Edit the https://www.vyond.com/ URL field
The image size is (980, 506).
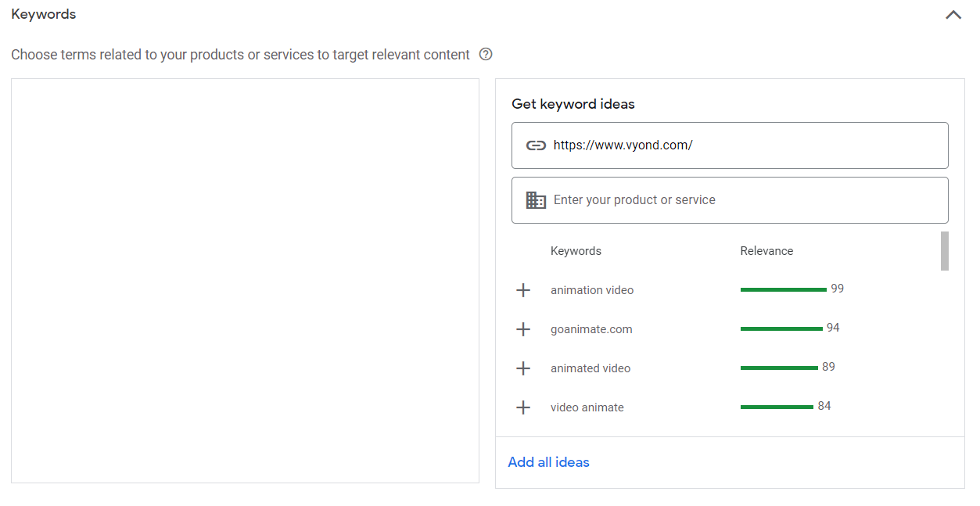(730, 145)
